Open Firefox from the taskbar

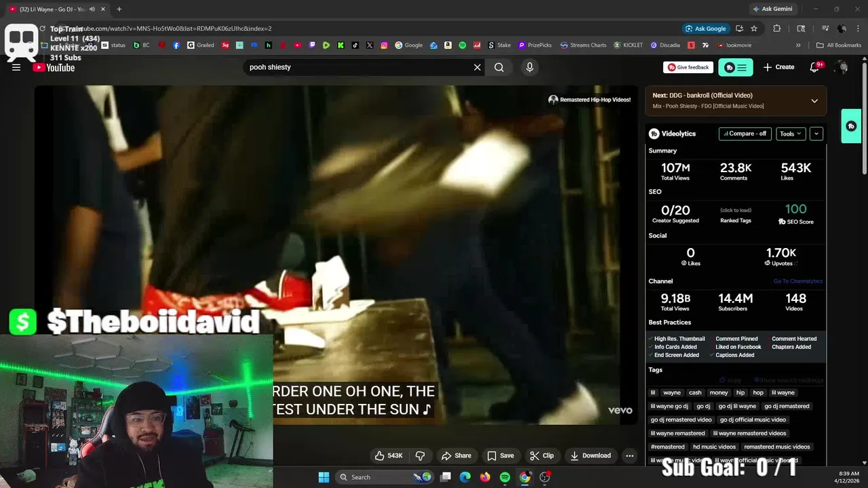click(485, 477)
